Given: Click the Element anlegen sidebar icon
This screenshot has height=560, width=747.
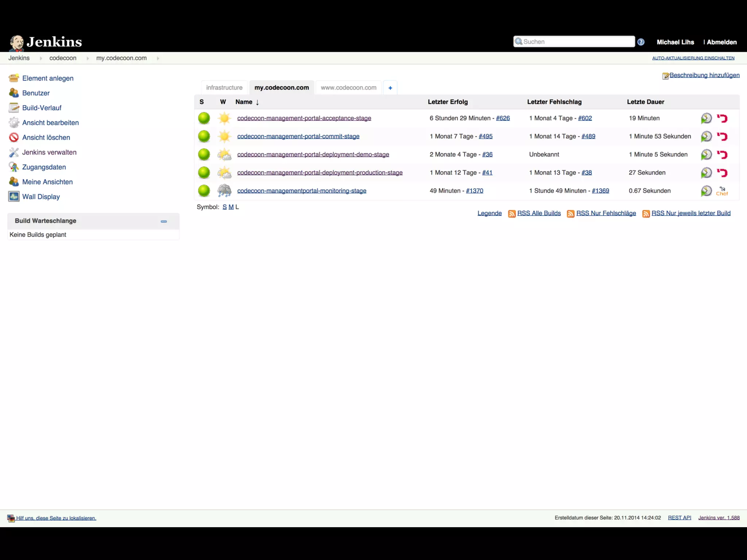Looking at the screenshot, I should point(14,78).
